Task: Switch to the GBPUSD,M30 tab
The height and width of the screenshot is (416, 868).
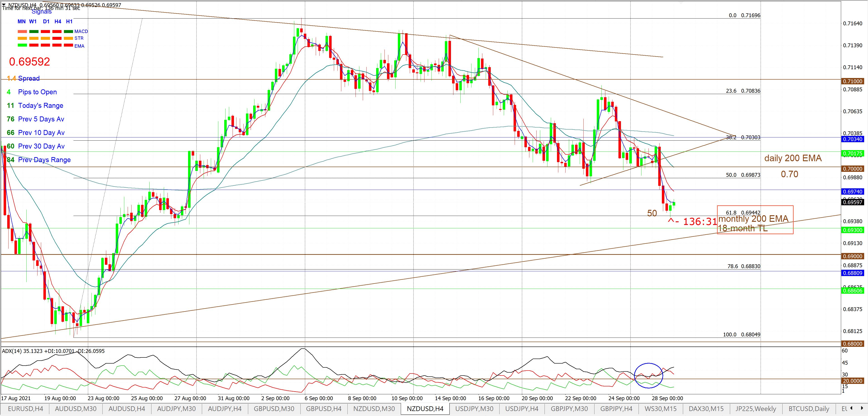Action: click(x=274, y=409)
